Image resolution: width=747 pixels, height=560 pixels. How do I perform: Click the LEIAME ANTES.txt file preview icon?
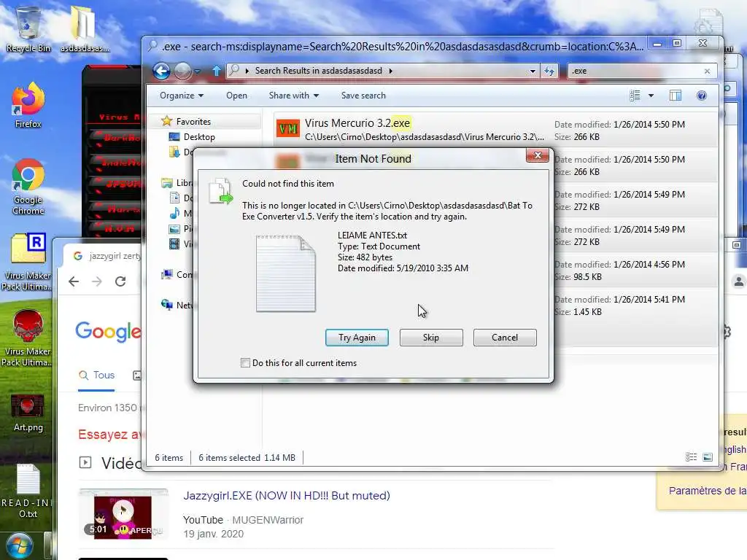285,273
